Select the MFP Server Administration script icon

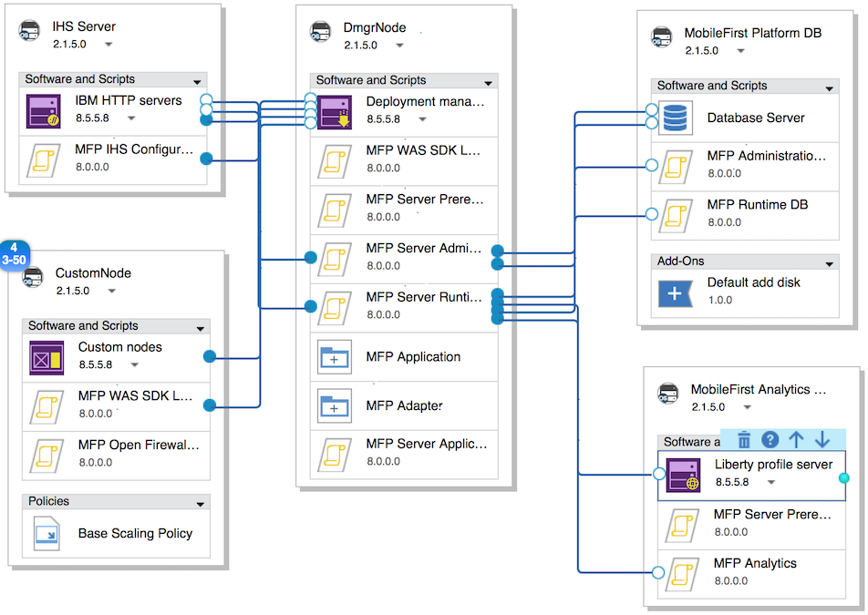335,260
